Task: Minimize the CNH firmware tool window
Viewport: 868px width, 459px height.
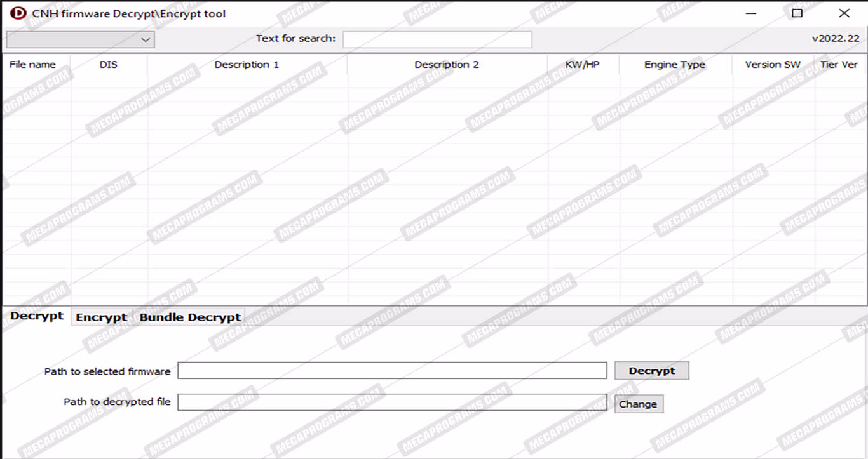Action: tap(751, 13)
